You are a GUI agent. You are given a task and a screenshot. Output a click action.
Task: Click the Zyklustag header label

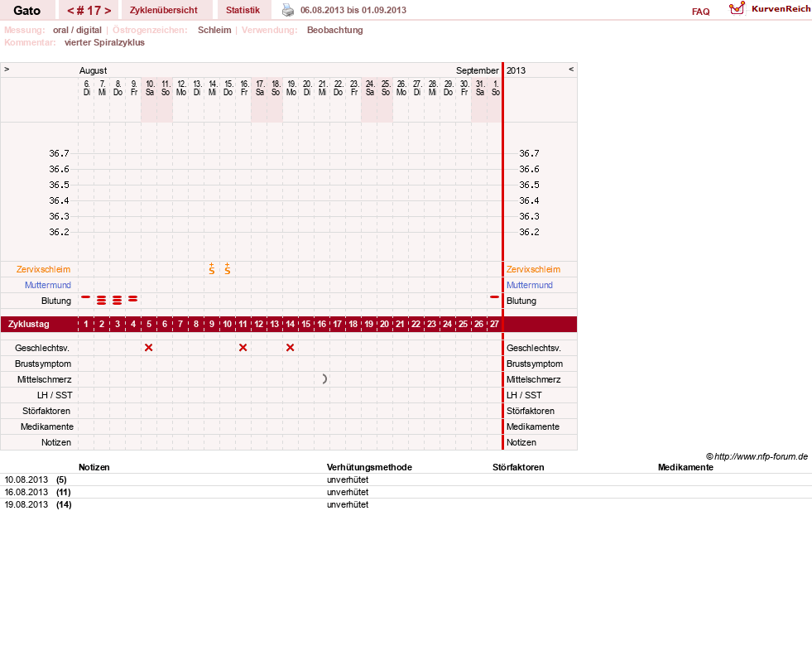(29, 324)
